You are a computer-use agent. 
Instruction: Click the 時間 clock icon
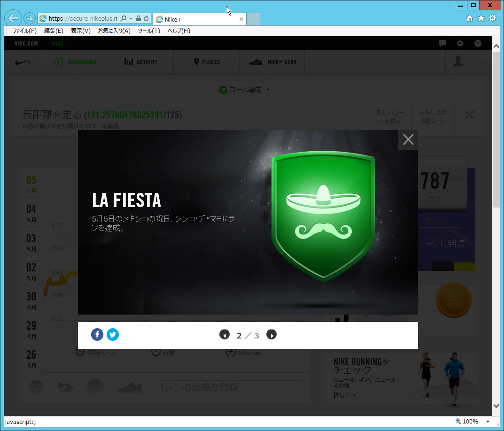click(156, 352)
